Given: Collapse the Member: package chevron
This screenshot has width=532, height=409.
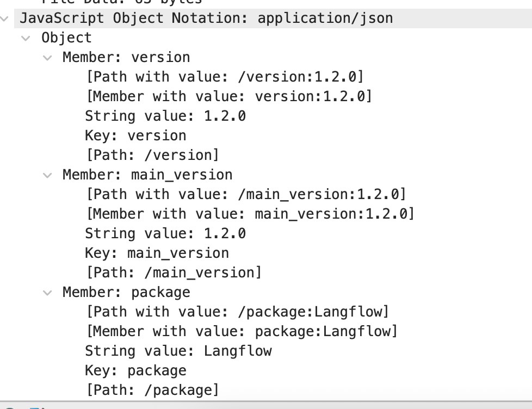Looking at the screenshot, I should point(48,293).
